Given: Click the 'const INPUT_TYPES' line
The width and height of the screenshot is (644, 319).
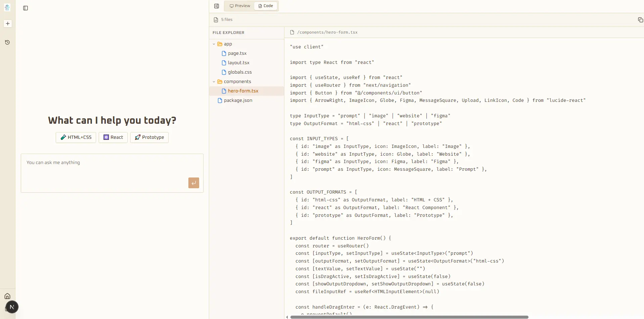Looking at the screenshot, I should [x=319, y=138].
